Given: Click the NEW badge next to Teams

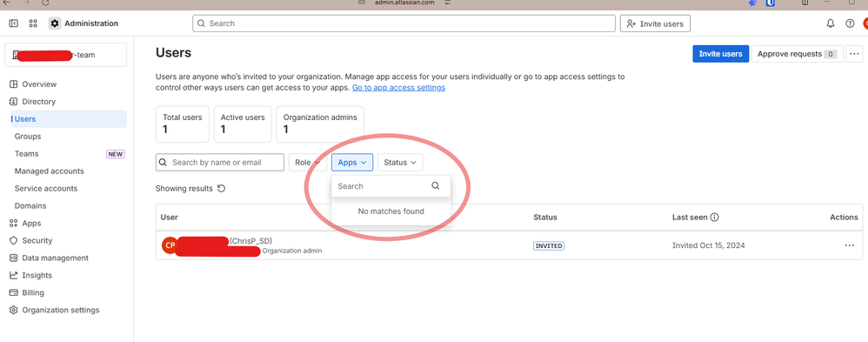Looking at the screenshot, I should [116, 154].
